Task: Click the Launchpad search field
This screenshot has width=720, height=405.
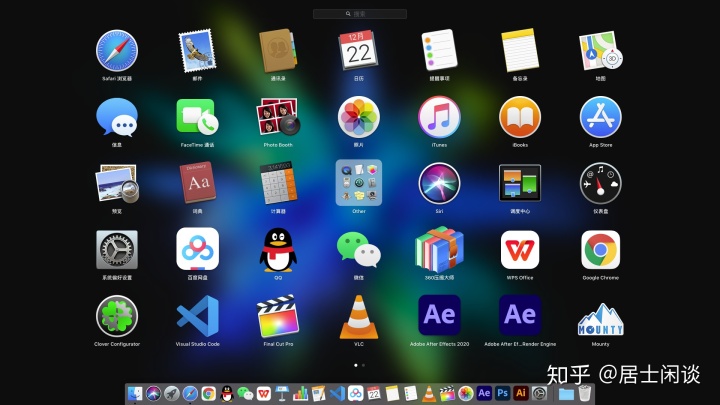Action: [x=360, y=14]
